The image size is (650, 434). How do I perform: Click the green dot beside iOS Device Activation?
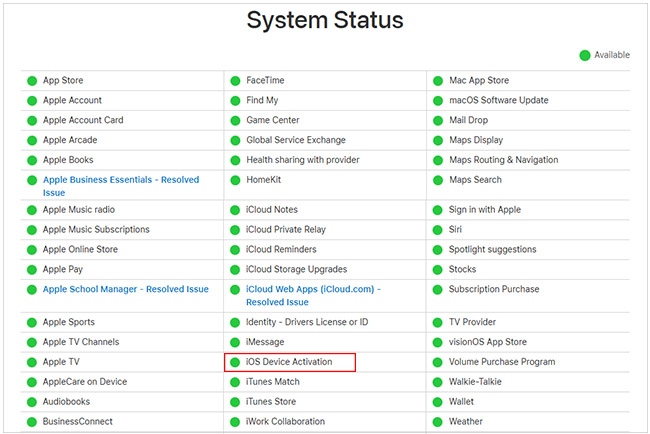point(235,362)
